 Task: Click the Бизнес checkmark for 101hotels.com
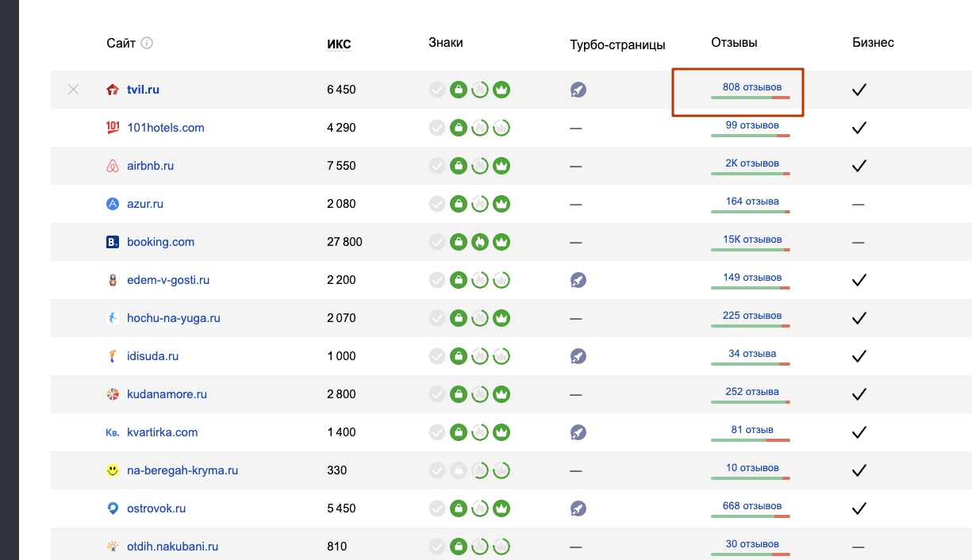pos(858,128)
